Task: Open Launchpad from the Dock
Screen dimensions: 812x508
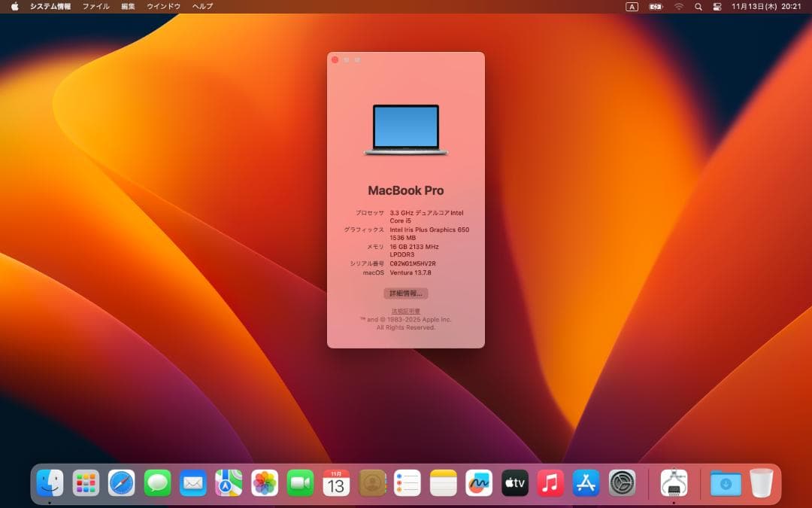Action: (x=86, y=483)
